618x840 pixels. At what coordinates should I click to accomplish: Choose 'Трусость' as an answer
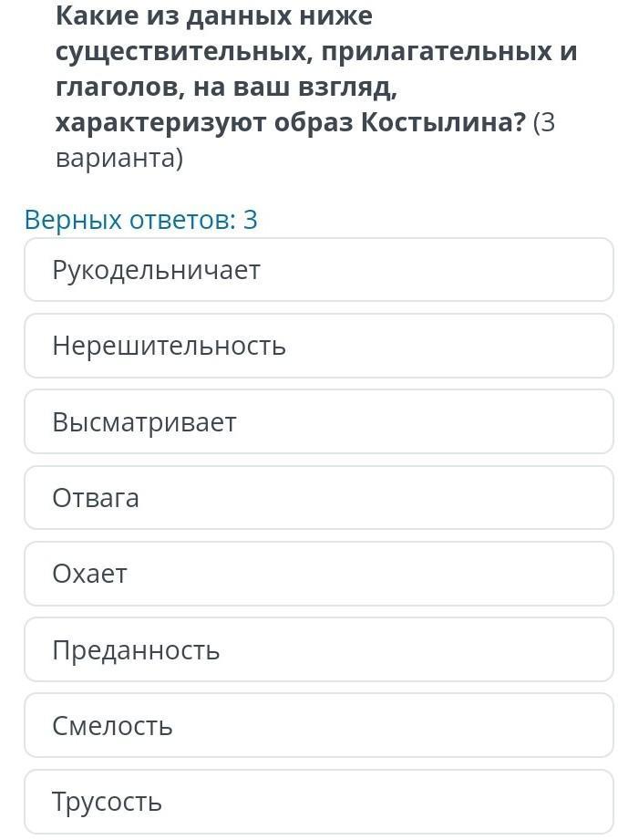tap(318, 802)
